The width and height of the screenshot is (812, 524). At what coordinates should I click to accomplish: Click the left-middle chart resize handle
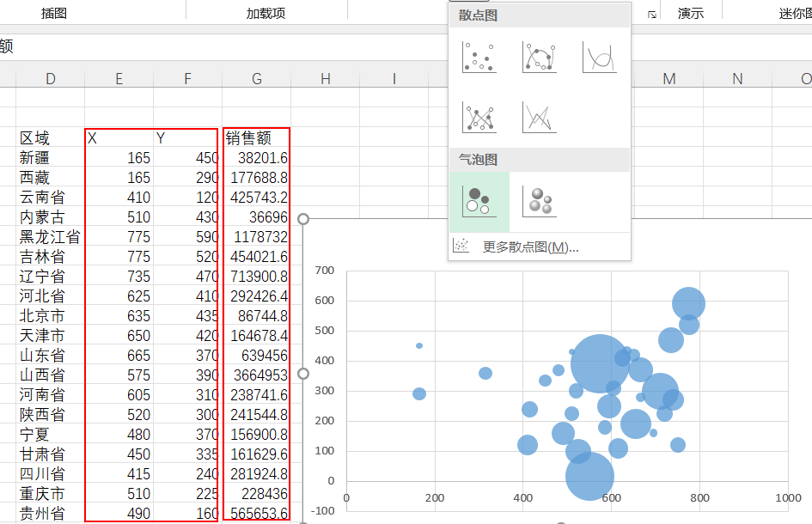coord(302,374)
